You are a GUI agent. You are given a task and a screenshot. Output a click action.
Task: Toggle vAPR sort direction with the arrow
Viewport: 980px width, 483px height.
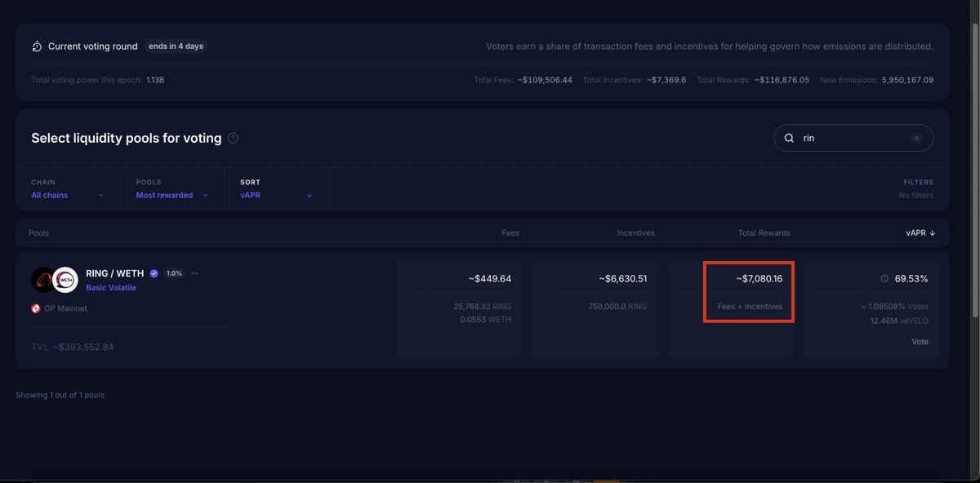(x=309, y=195)
